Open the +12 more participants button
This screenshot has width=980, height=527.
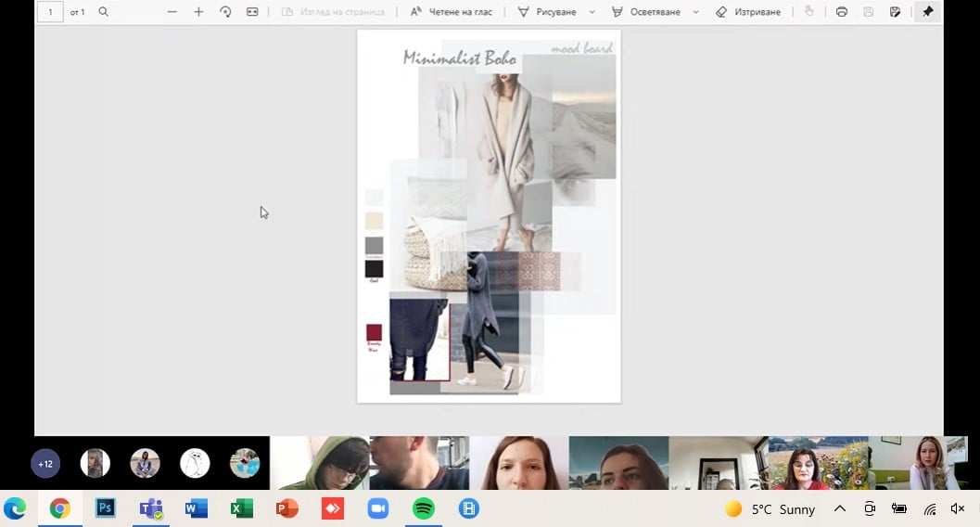45,463
